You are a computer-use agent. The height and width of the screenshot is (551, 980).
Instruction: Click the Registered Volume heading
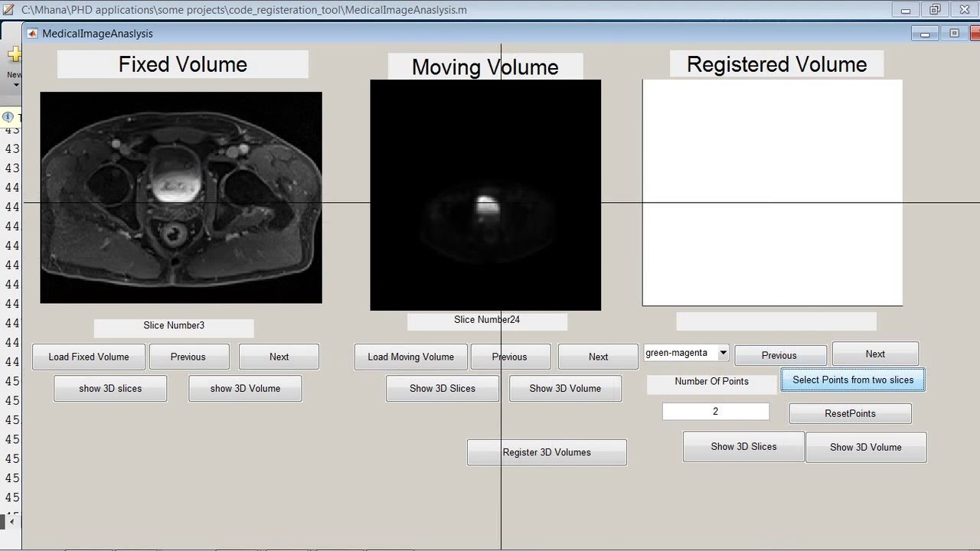(777, 64)
